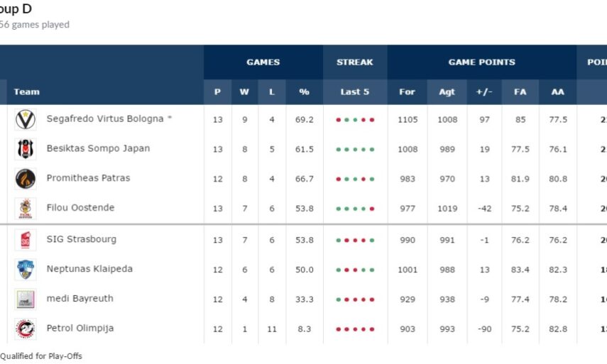Click the Promitheas Patras team logo
The image size is (607, 364).
pyautogui.click(x=26, y=179)
